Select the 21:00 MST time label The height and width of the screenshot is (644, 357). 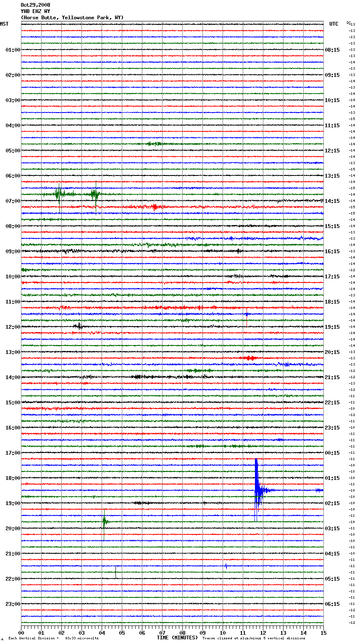[13, 554]
